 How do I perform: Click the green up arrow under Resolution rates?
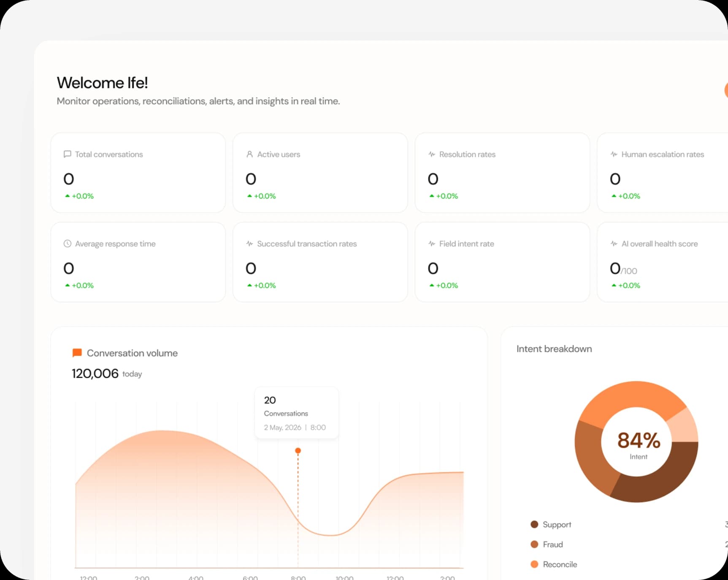[432, 196]
